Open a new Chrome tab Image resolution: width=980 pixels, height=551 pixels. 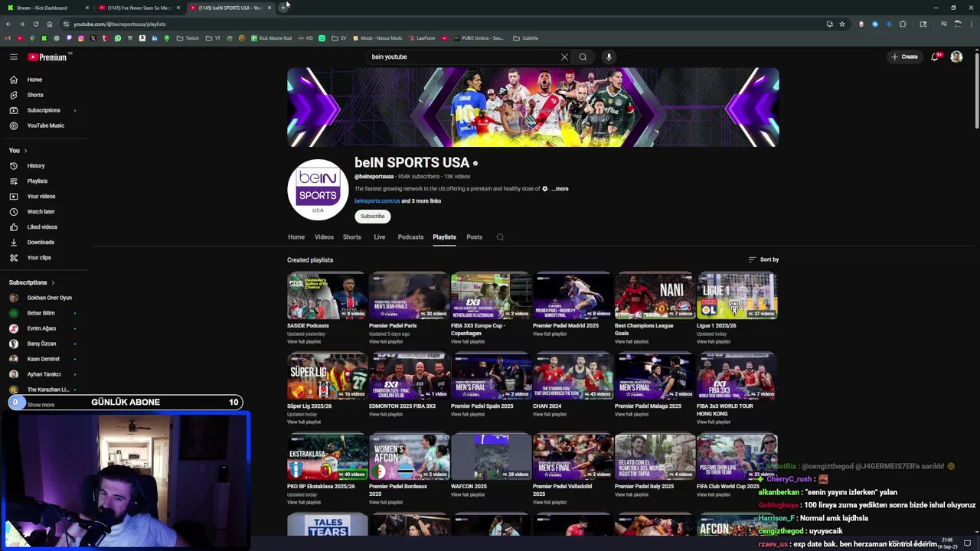283,8
